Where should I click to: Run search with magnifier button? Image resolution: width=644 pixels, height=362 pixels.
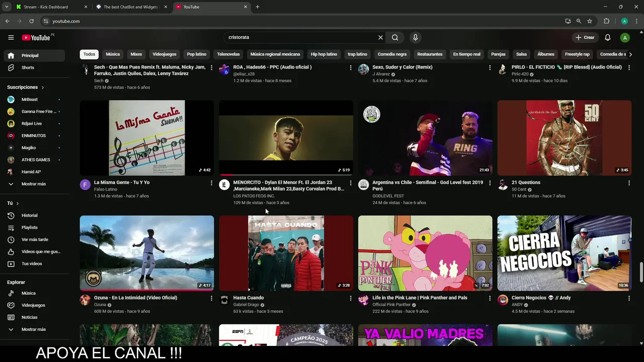point(395,37)
